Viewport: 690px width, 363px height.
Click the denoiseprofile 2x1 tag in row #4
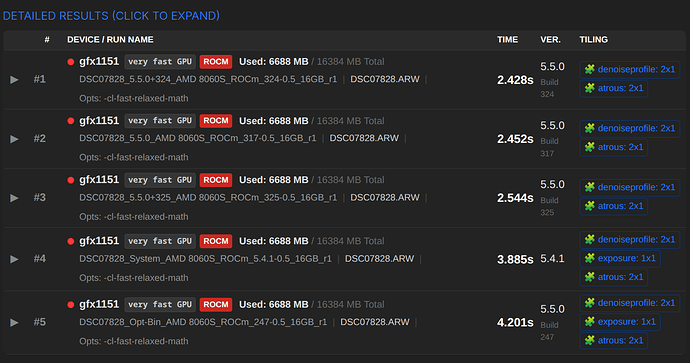click(630, 240)
